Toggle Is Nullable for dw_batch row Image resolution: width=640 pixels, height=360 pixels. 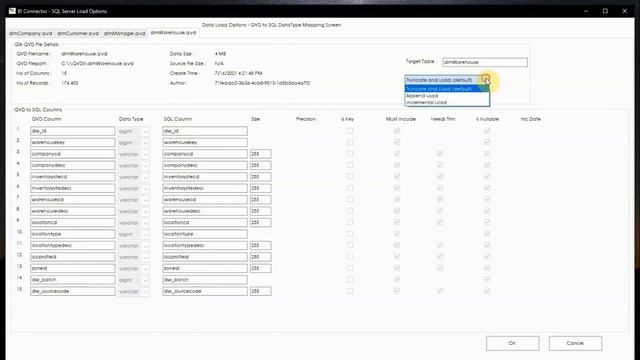pyautogui.click(x=487, y=280)
